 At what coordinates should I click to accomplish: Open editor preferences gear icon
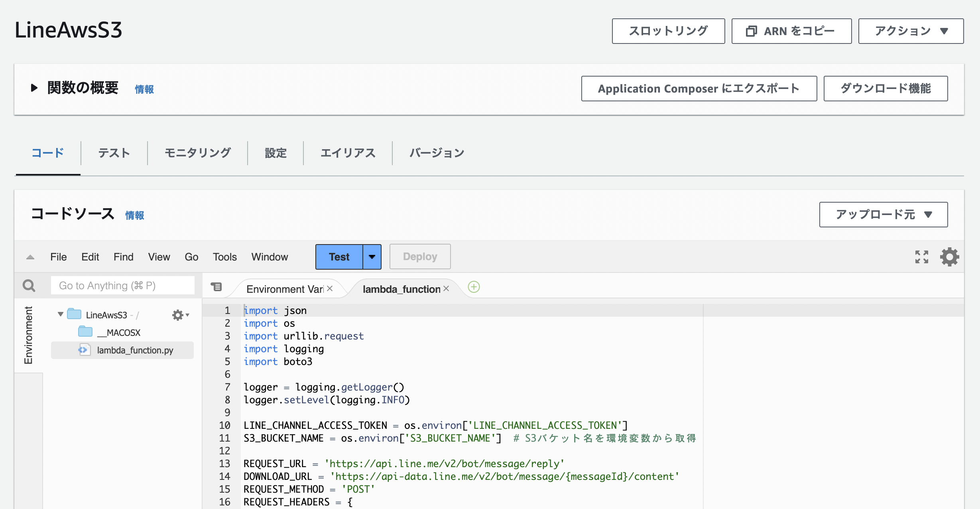(x=949, y=257)
